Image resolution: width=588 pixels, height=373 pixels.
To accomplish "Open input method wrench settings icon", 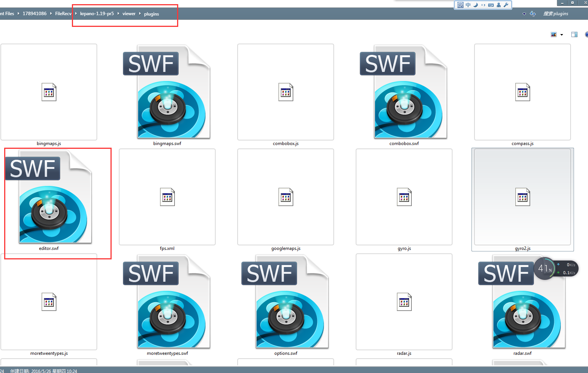I will coord(506,5).
